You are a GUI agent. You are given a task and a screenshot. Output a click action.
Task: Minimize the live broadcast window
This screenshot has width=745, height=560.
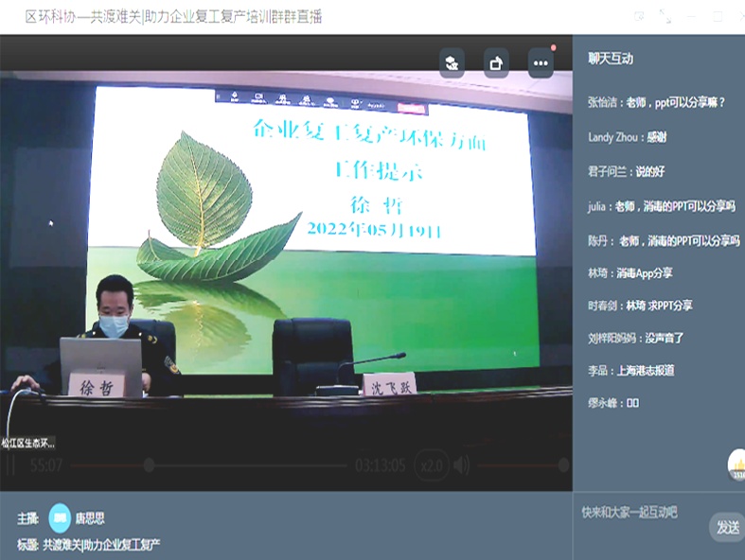tap(691, 16)
